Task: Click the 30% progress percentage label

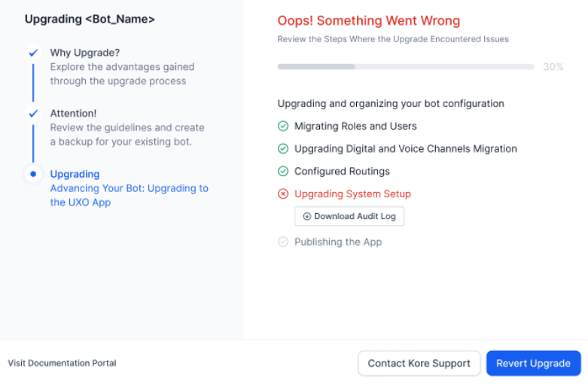Action: click(553, 67)
